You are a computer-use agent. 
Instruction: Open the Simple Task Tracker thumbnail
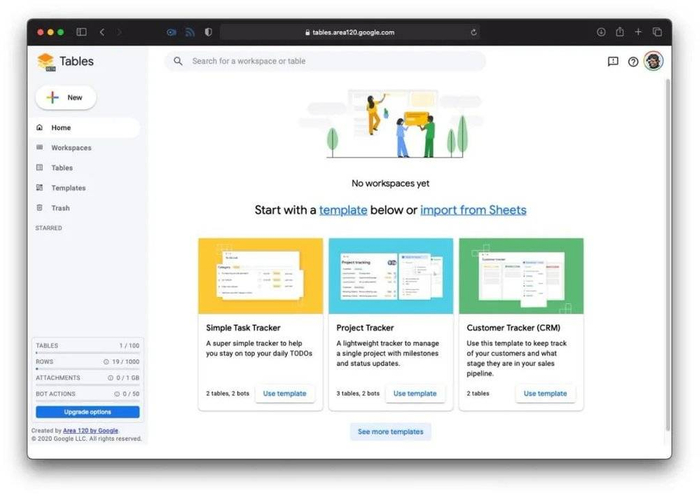click(x=261, y=276)
